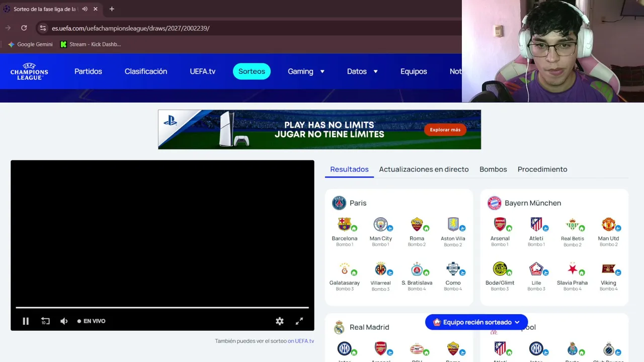This screenshot has height=362, width=644.
Task: Click the 'Real Madrid' group heading text
Action: click(x=369, y=327)
